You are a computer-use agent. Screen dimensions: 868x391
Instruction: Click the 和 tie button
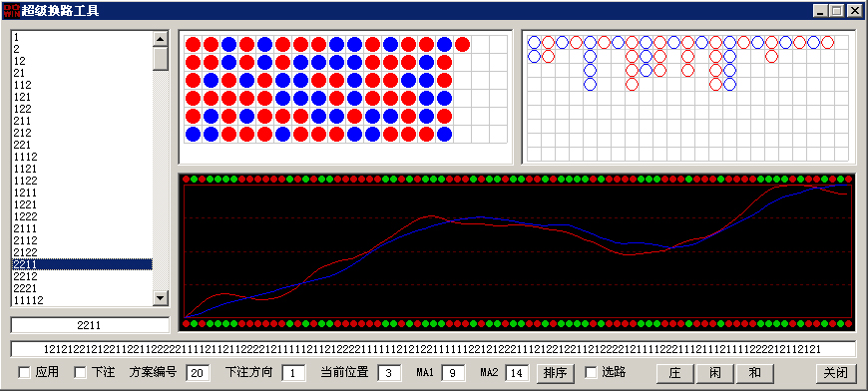coord(755,373)
